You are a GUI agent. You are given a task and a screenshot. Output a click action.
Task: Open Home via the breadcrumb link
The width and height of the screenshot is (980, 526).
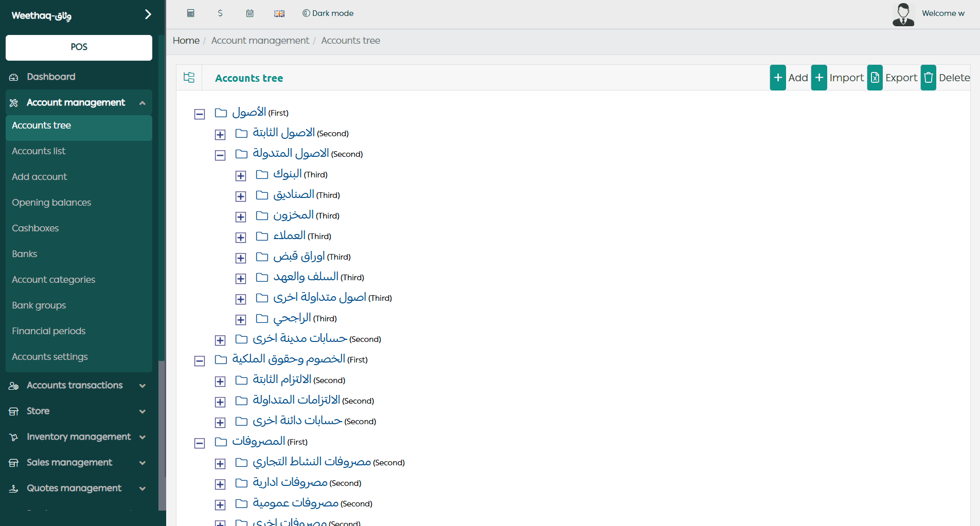click(186, 40)
